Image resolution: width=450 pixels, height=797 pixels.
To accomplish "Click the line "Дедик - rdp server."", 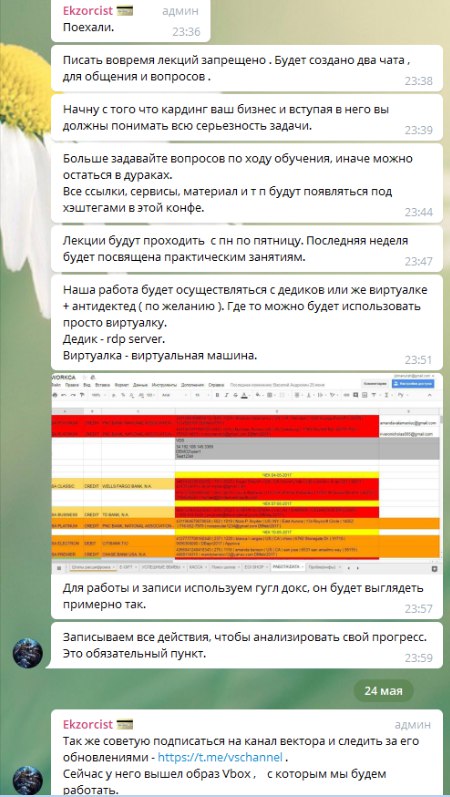I will click(x=112, y=339).
